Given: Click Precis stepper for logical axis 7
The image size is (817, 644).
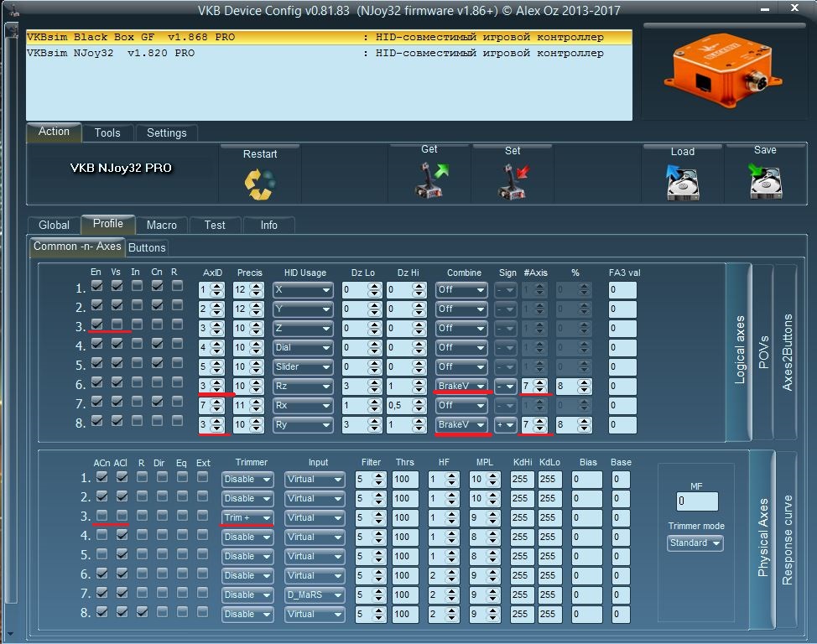Looking at the screenshot, I should tap(256, 406).
